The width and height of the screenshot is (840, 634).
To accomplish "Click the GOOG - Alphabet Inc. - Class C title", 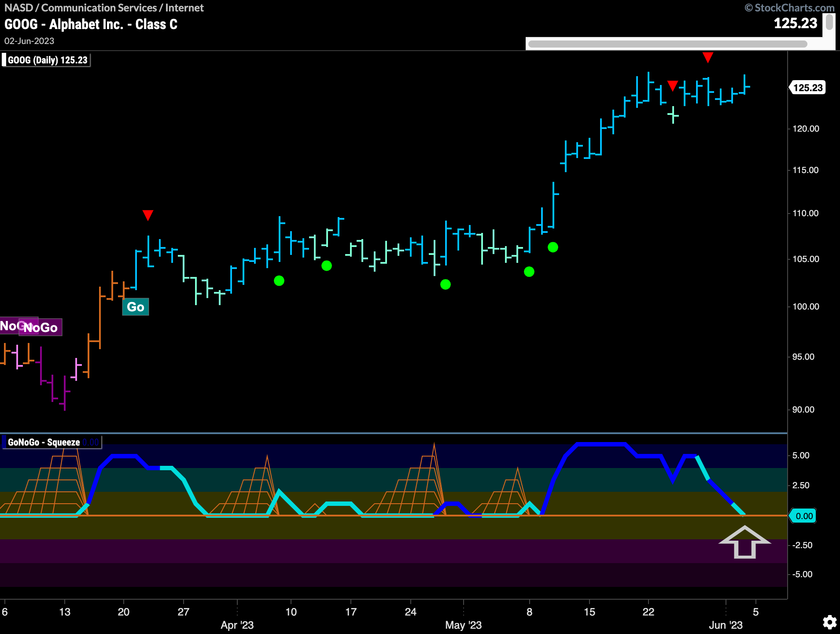I will tap(91, 24).
